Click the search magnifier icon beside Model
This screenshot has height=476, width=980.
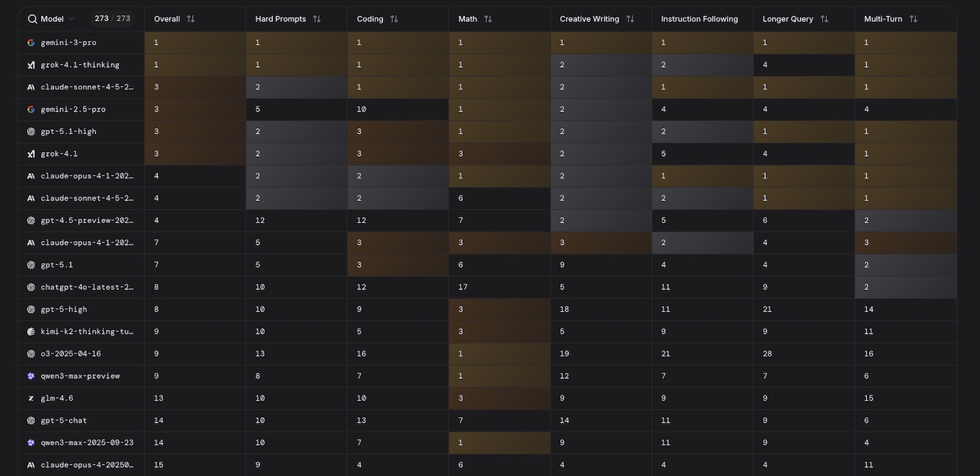[32, 19]
